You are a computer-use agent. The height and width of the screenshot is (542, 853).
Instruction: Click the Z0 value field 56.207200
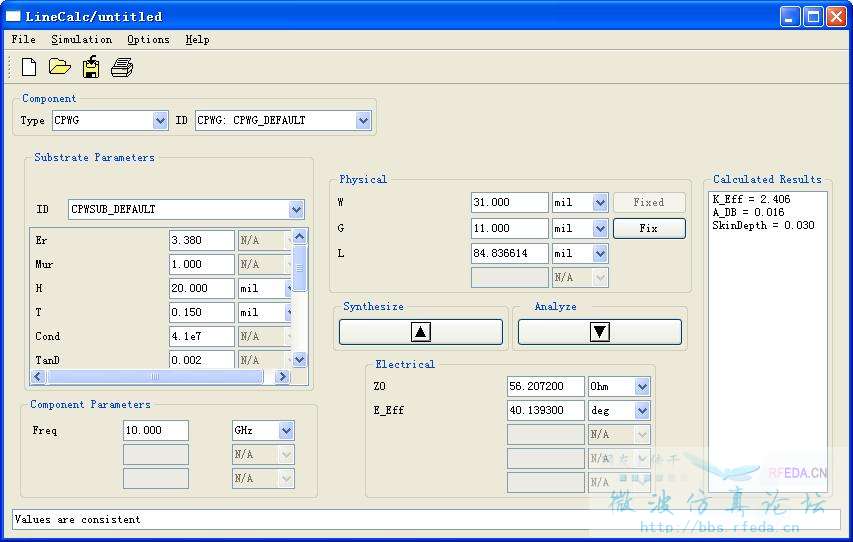[546, 386]
